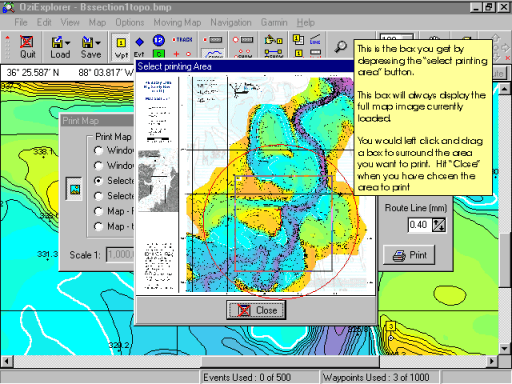Image resolution: width=512 pixels, height=384 pixels.
Task: Open the Save dropdown arrow
Action: click(x=98, y=43)
